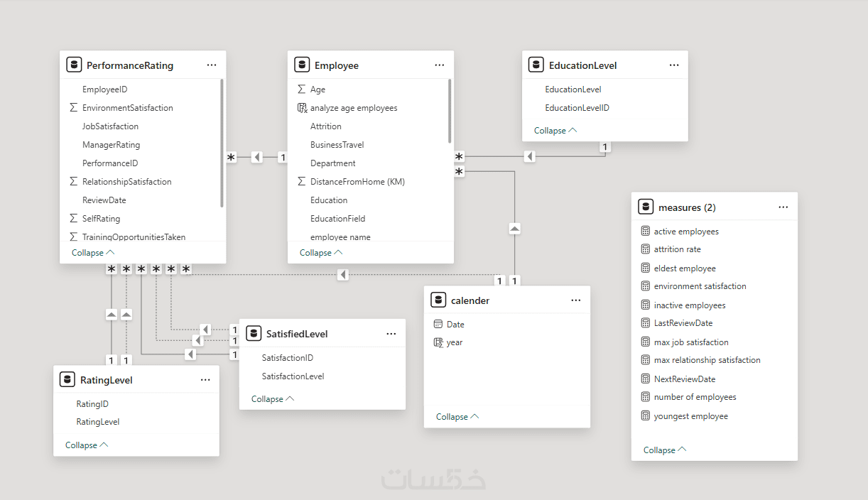Screen dimensions: 868x500
Task: Click the Employee table vertical scrollbar
Action: [x=450, y=111]
